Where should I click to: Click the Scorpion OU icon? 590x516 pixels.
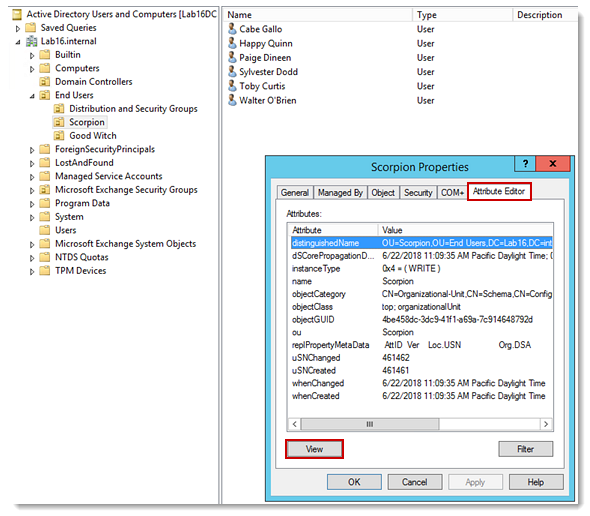coord(59,122)
